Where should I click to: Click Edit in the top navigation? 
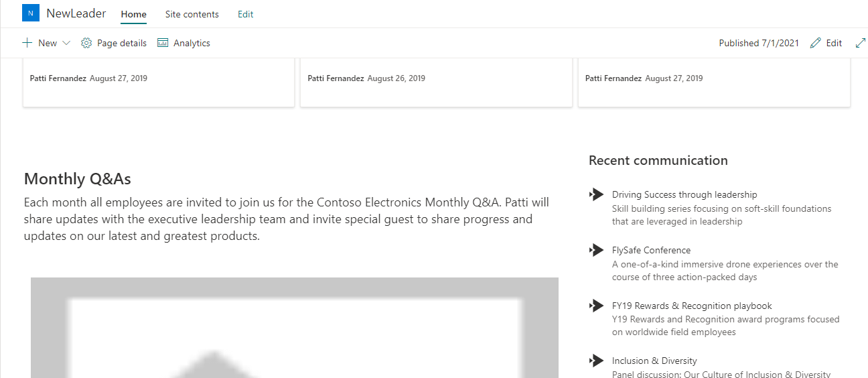pyautogui.click(x=246, y=14)
